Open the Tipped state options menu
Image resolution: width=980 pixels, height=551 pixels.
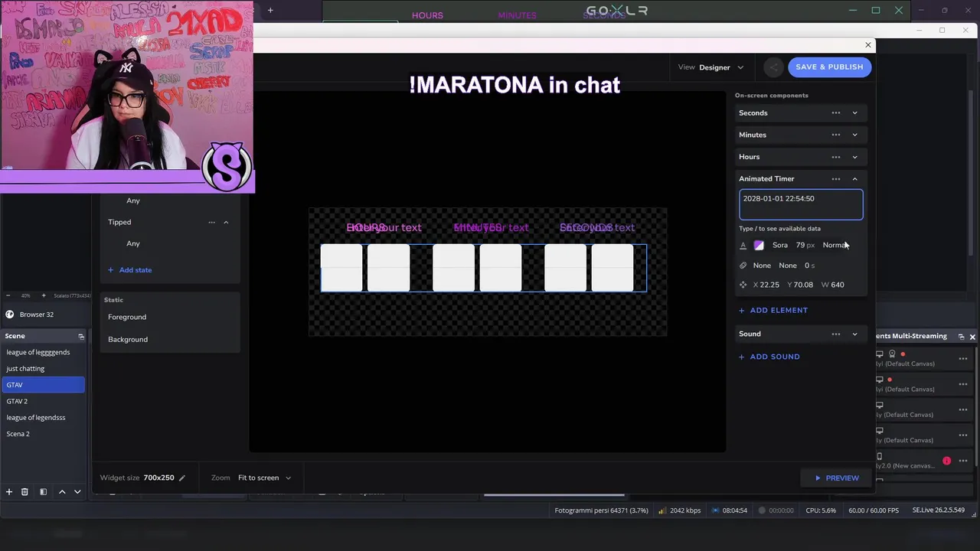coord(211,222)
